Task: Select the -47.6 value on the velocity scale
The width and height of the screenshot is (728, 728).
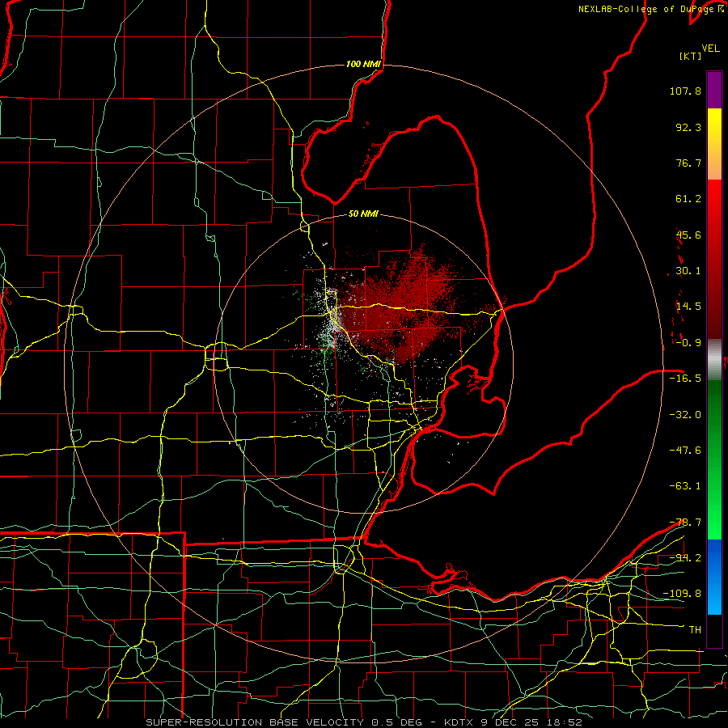Action: point(685,451)
